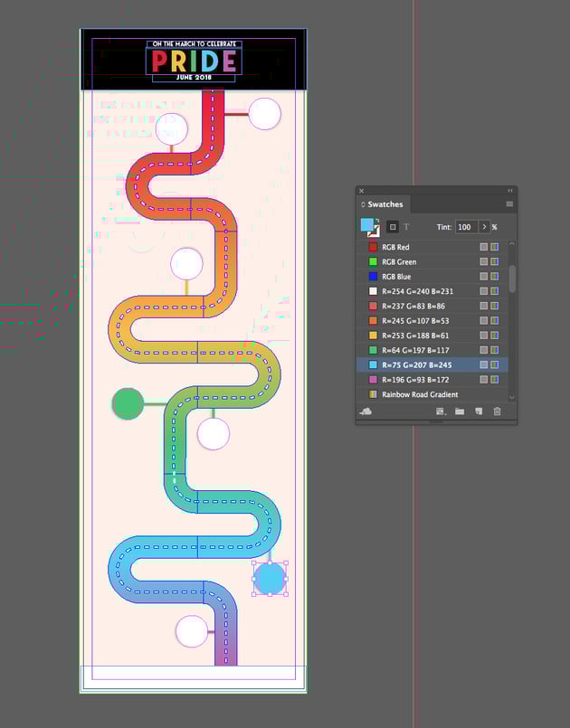
Task: Select swatch R=253 G=188 B=61
Action: 432,336
